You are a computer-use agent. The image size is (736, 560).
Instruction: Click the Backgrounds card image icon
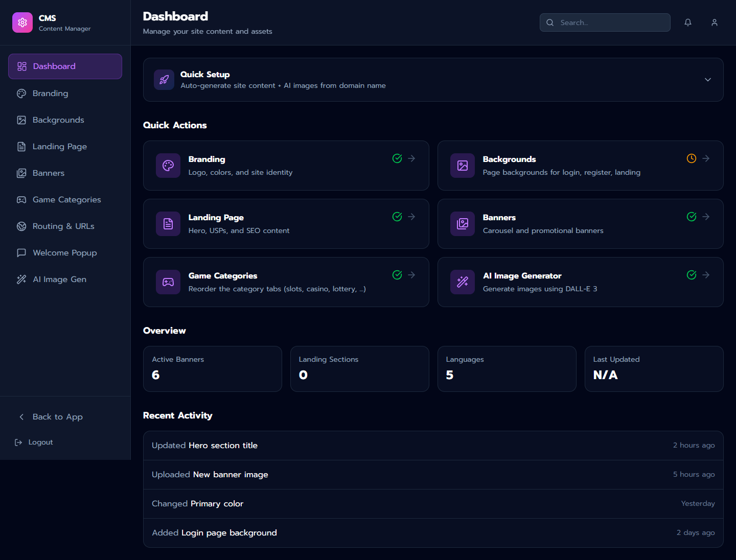tap(463, 166)
